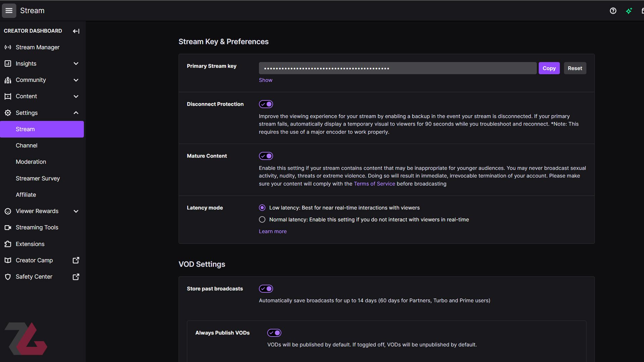644x362 pixels.
Task: Open the Channel settings page
Action: tap(26, 145)
